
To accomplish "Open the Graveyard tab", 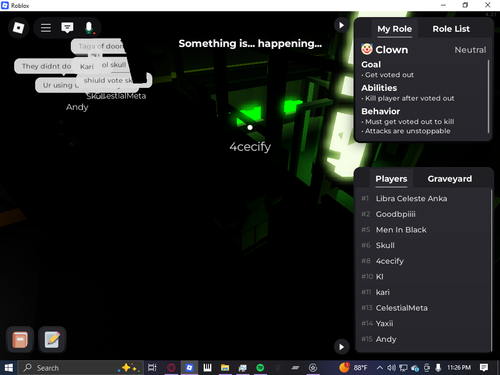I will click(x=450, y=179).
